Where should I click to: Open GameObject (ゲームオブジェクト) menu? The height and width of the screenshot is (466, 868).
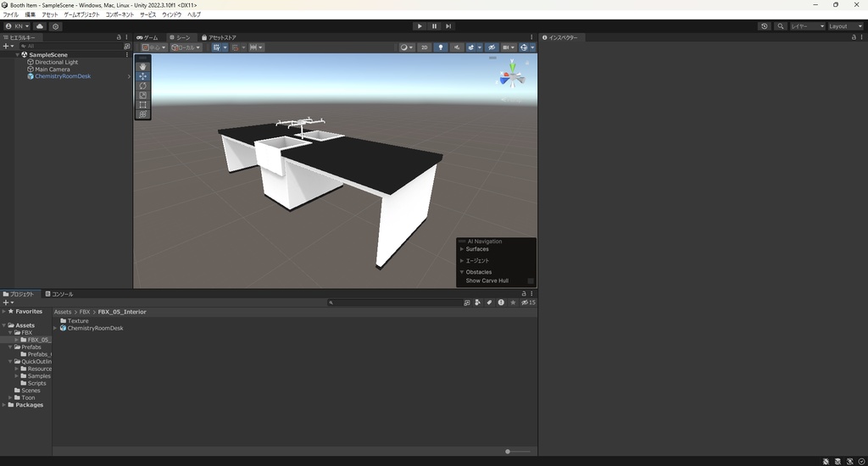(x=82, y=15)
